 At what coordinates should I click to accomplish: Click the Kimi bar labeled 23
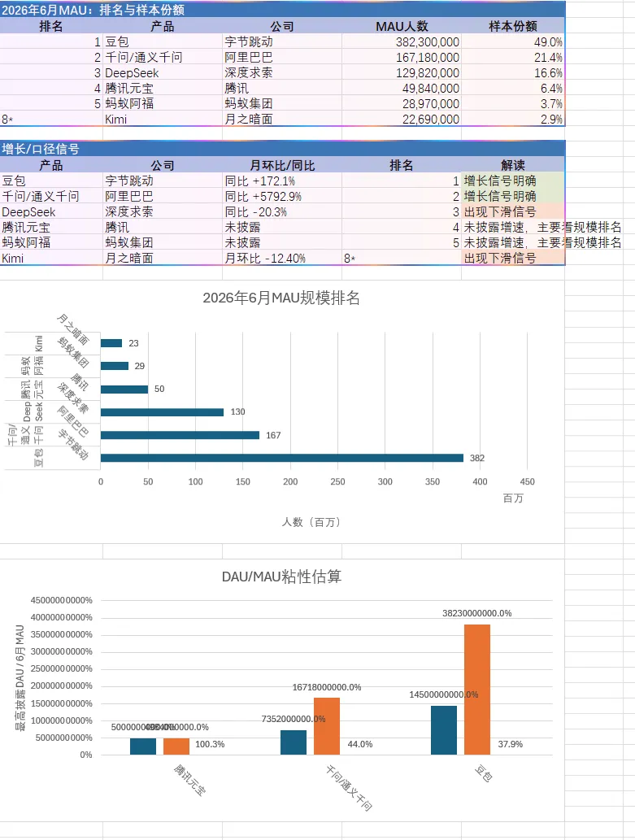(x=111, y=343)
